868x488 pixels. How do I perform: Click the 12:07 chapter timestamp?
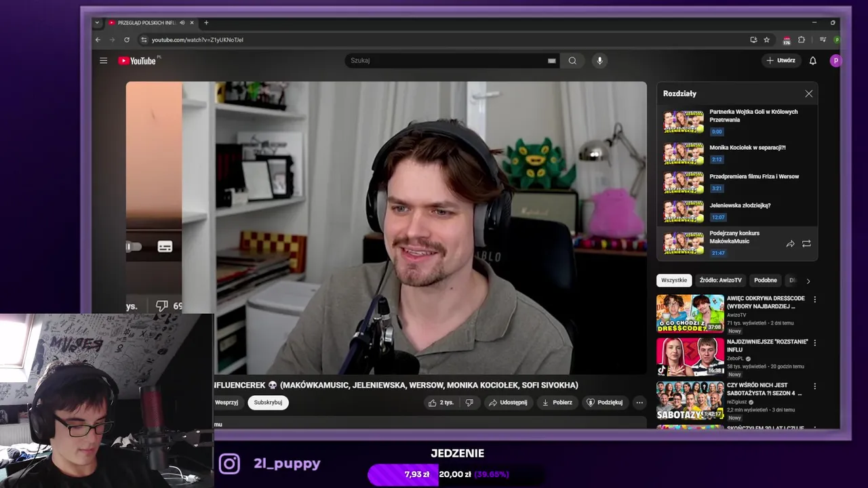[x=718, y=217]
